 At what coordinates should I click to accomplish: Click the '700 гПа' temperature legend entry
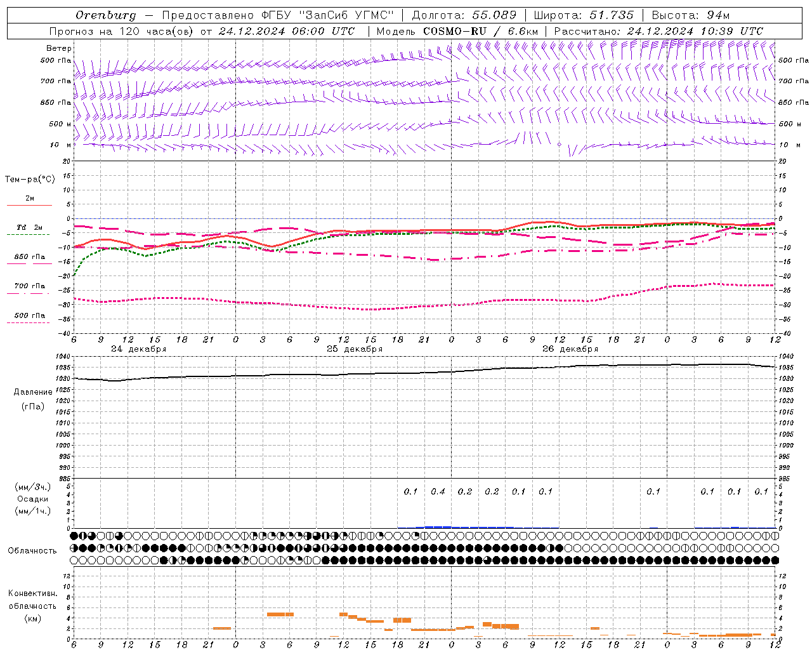30,286
